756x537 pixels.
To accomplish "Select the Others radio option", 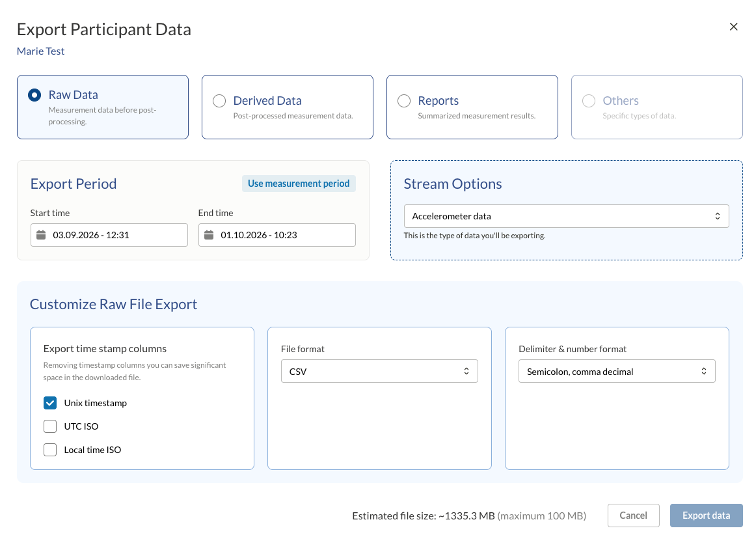I will click(589, 101).
